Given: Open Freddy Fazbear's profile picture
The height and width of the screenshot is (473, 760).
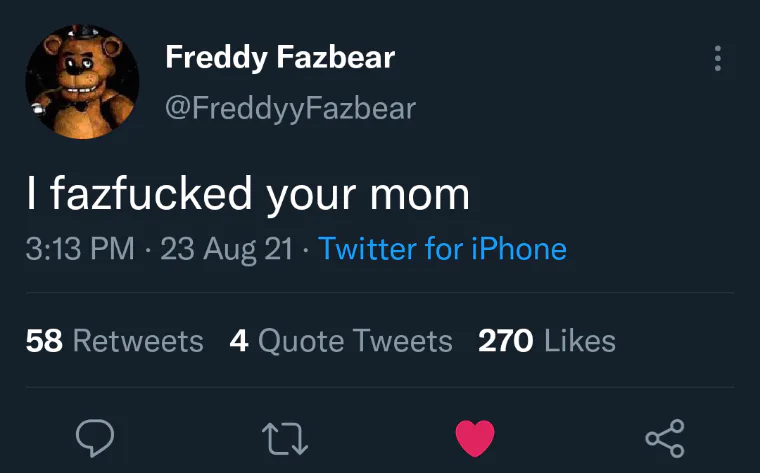Looking at the screenshot, I should point(82,82).
